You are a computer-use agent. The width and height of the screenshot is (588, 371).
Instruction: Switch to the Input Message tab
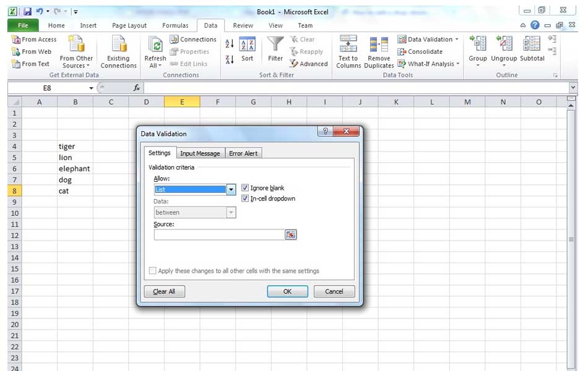point(199,153)
